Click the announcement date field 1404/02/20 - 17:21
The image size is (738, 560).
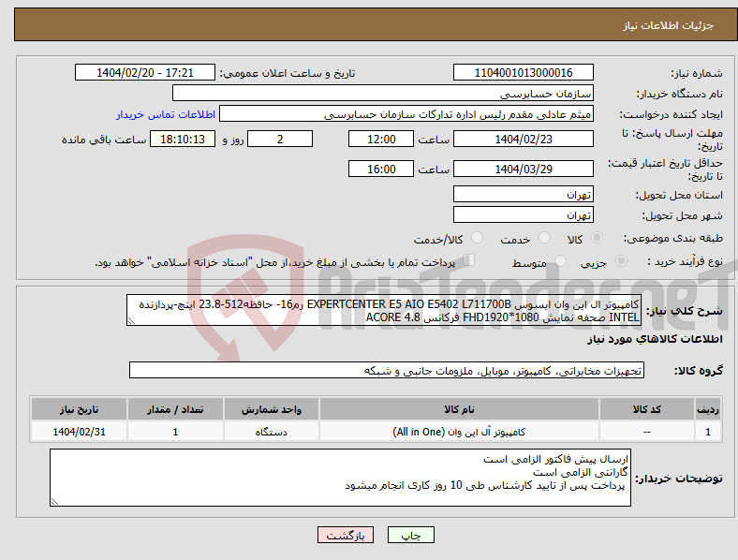tap(145, 72)
